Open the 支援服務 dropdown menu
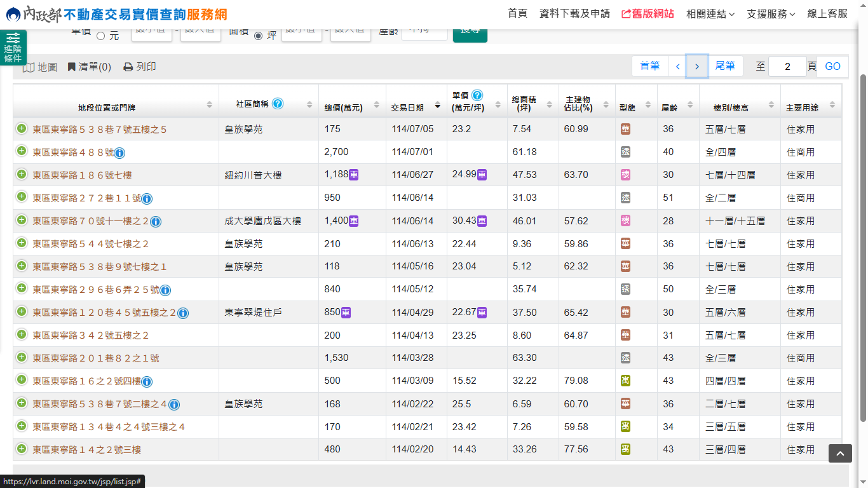The image size is (868, 488). [770, 14]
